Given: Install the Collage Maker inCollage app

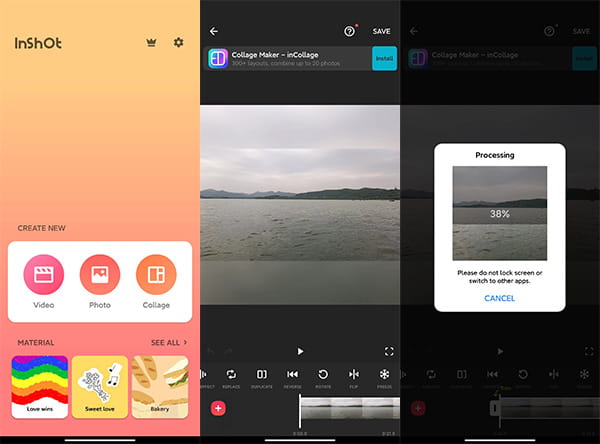Looking at the screenshot, I should [384, 58].
